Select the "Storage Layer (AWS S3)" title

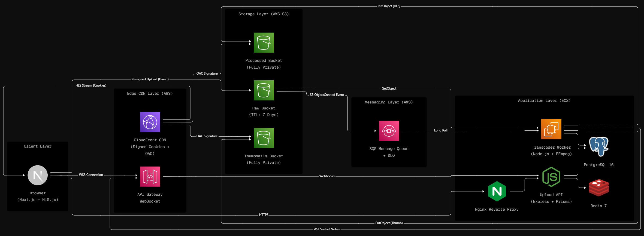[x=264, y=14]
